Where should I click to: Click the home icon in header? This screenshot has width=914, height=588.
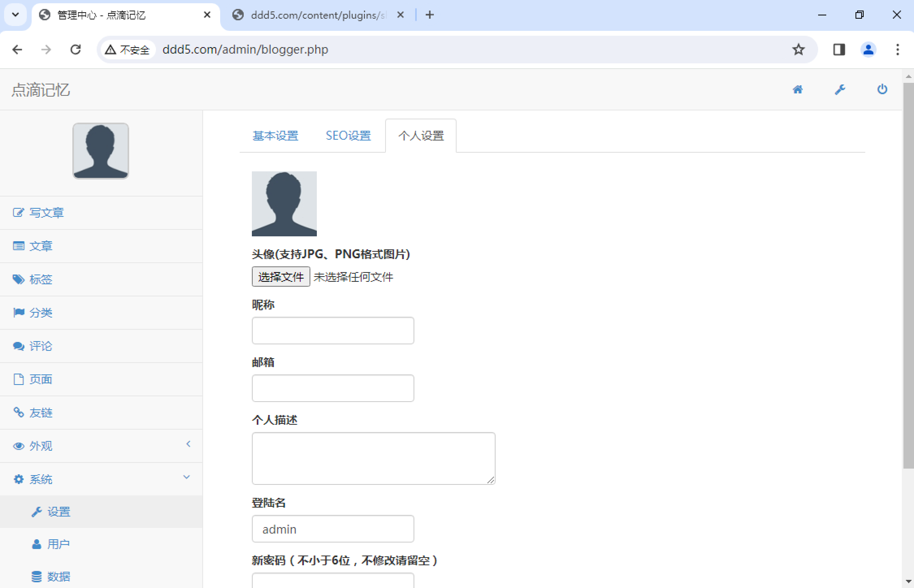(x=797, y=90)
